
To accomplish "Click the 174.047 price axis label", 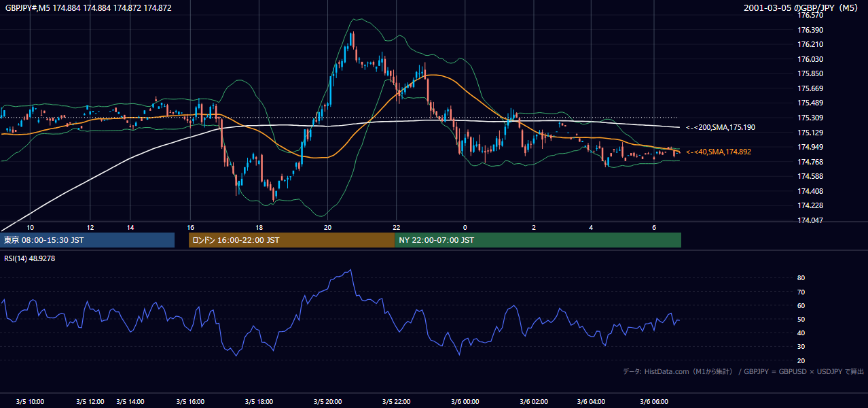I will pos(810,220).
